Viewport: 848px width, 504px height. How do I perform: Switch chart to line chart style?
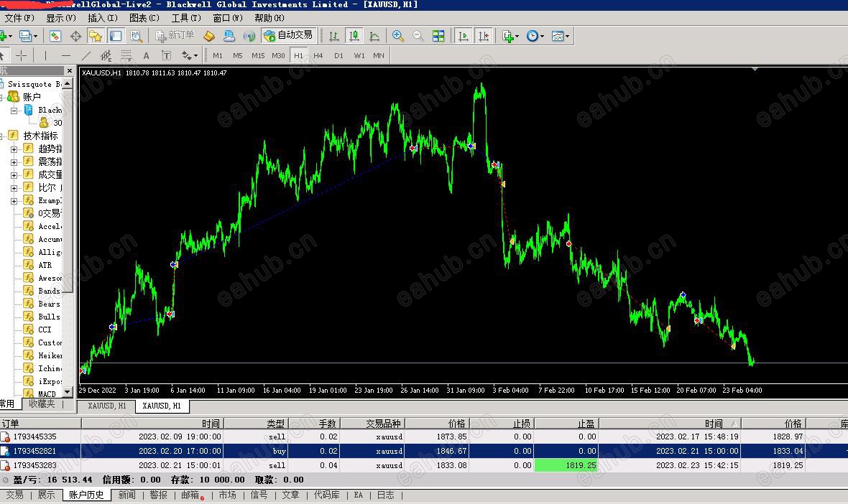click(374, 36)
